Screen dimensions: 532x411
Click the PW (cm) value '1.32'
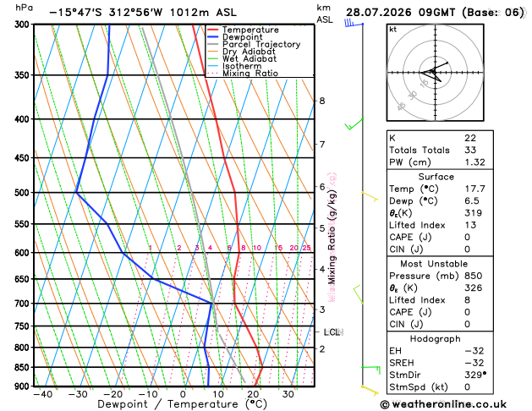pyautogui.click(x=475, y=162)
